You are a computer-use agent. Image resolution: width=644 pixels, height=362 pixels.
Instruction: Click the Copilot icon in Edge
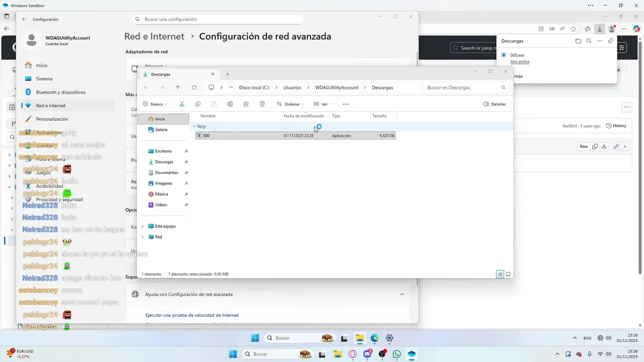tap(636, 29)
